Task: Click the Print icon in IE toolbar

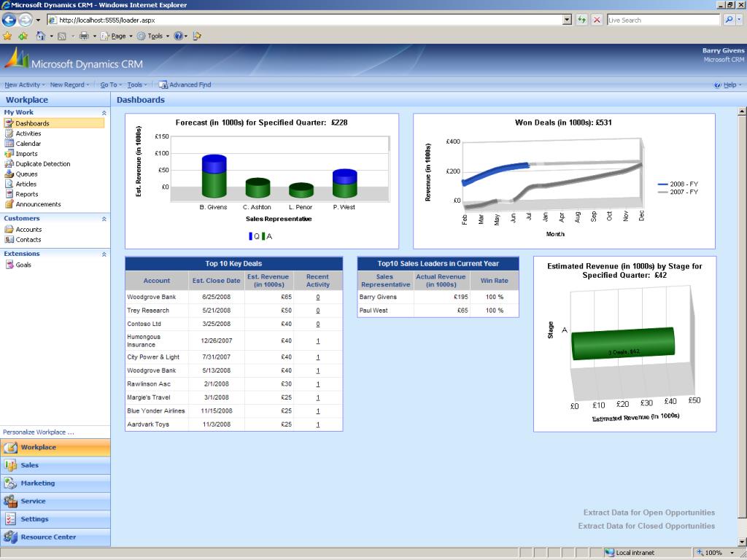Action: tap(84, 36)
